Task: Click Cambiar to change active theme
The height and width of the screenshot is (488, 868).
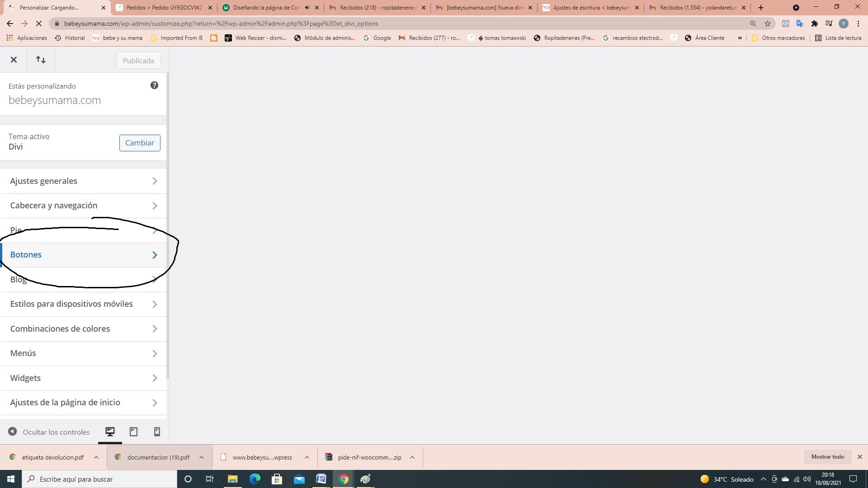Action: coord(140,143)
